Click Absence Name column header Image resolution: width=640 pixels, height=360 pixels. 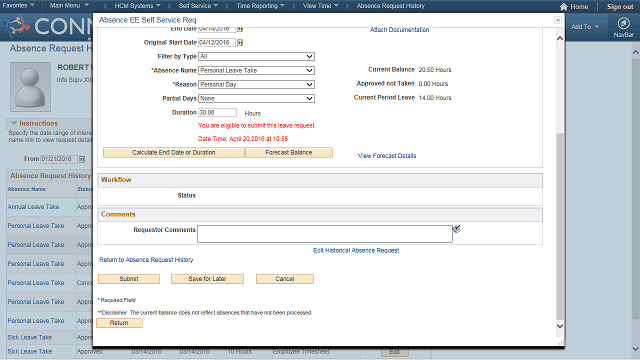pos(27,189)
